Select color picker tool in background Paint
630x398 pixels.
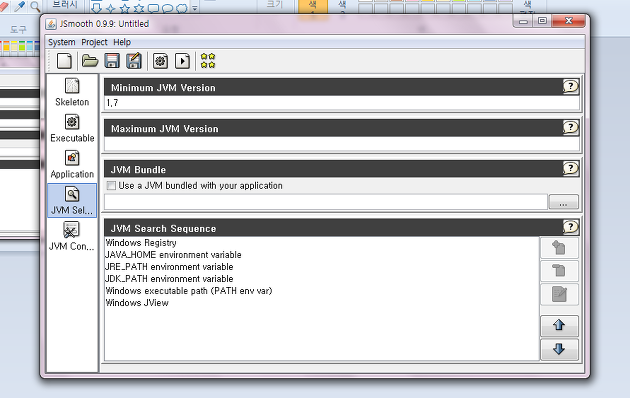19,6
